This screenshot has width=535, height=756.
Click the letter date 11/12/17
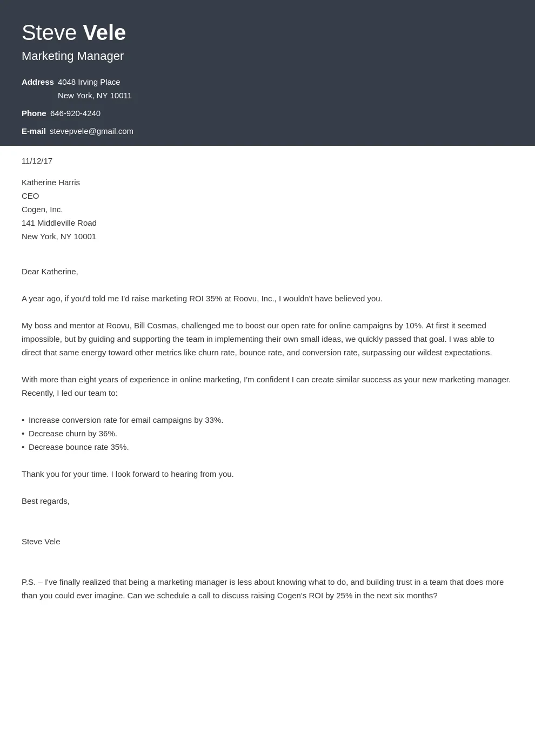click(37, 161)
